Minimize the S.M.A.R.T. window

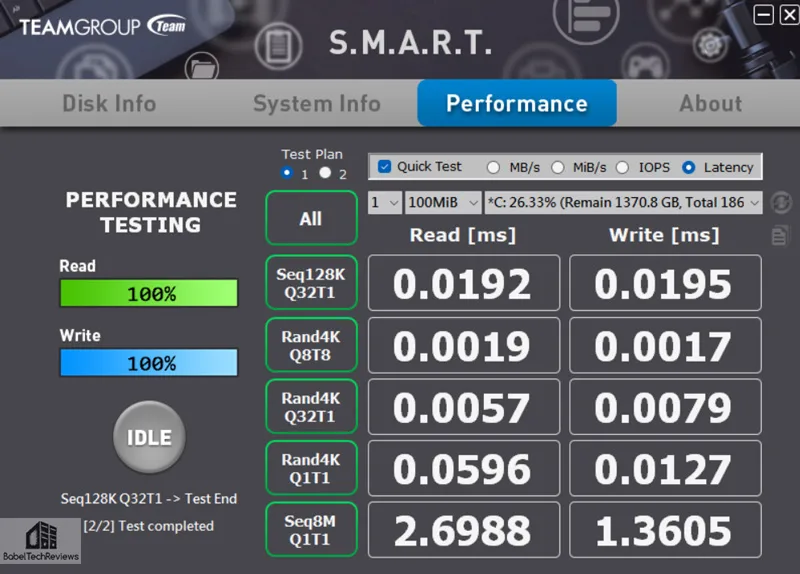tap(763, 15)
